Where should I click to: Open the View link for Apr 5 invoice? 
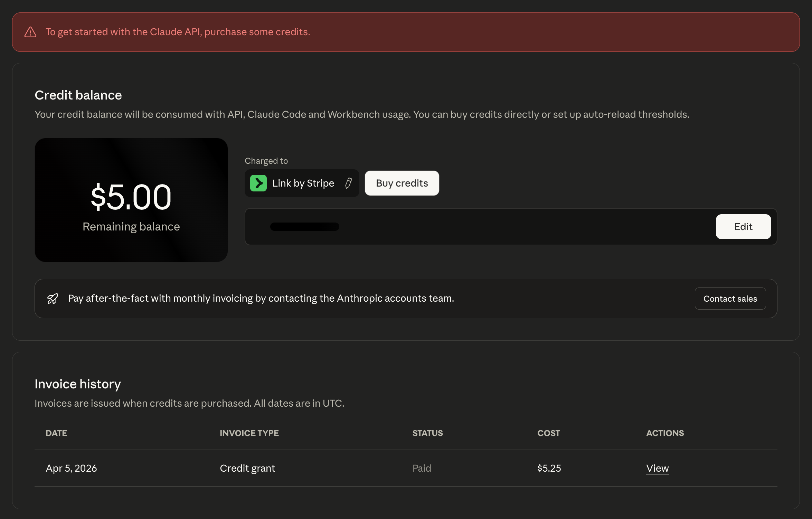[657, 468]
